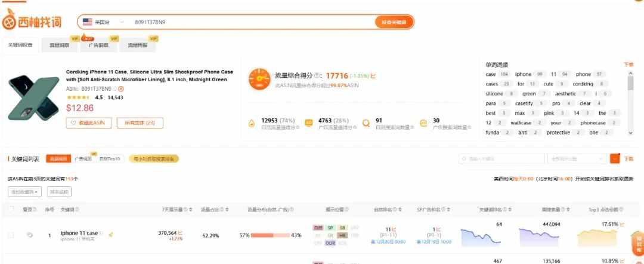Image resolution: width=644 pixels, height=264 pixels.
Task: Open help icon in the keyword column header
Action: coord(77,210)
